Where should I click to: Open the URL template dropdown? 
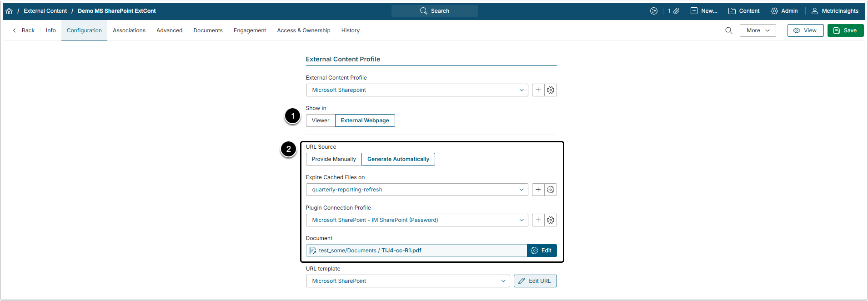point(407,281)
